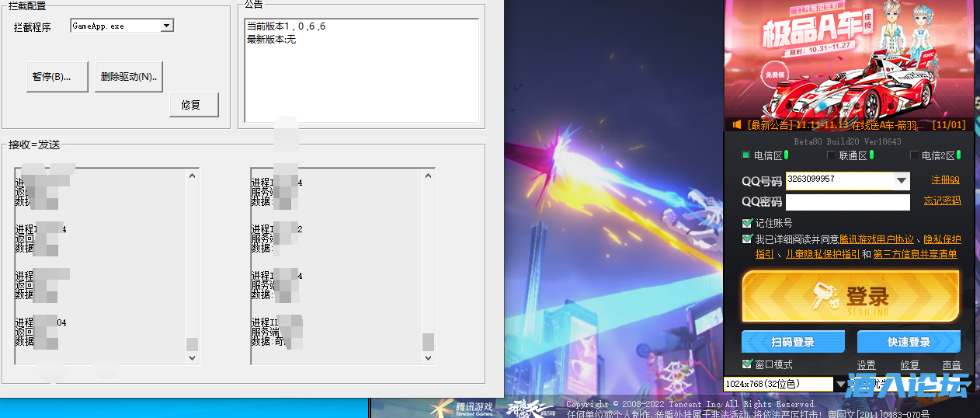Open the 第三方信息共享清单 link

tap(915, 254)
